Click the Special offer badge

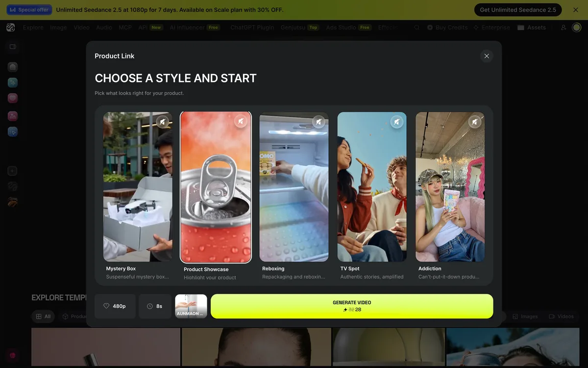[29, 10]
